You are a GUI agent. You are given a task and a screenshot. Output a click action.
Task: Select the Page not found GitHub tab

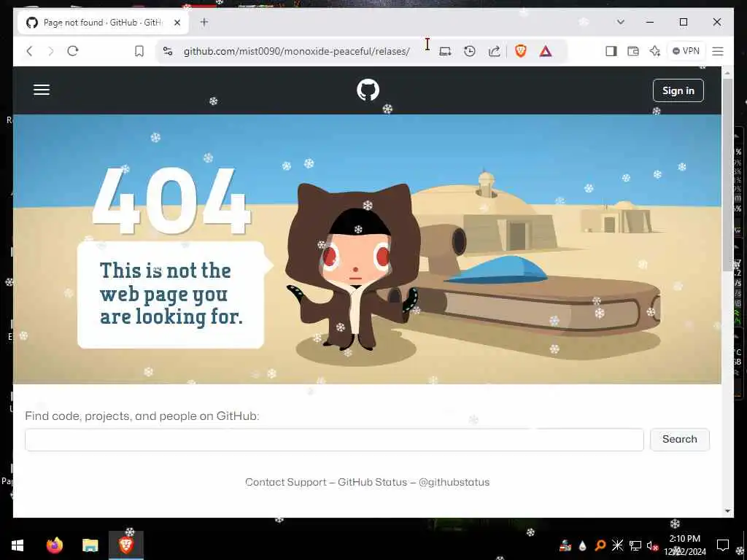pyautogui.click(x=103, y=23)
